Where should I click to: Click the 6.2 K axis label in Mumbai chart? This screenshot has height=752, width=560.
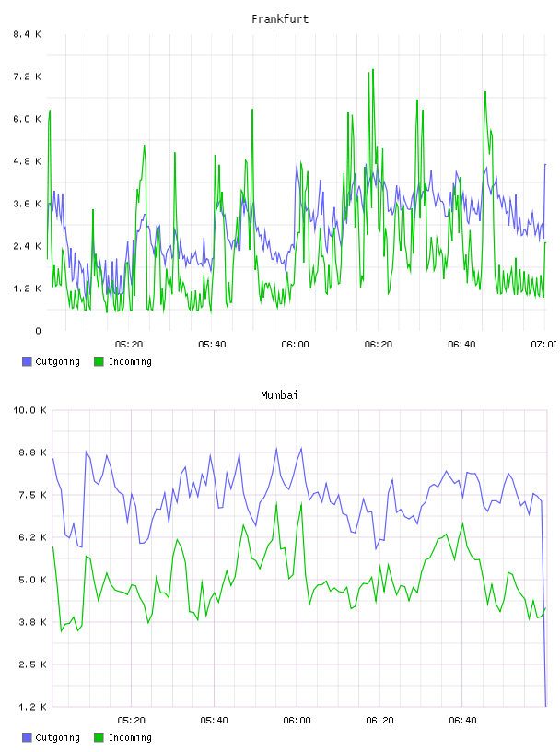tap(32, 537)
